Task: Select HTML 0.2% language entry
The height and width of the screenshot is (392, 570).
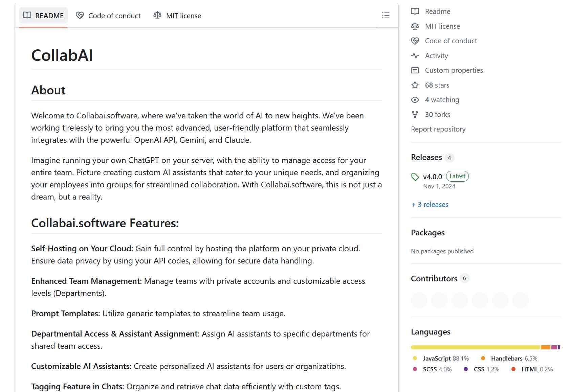Action: click(x=532, y=369)
